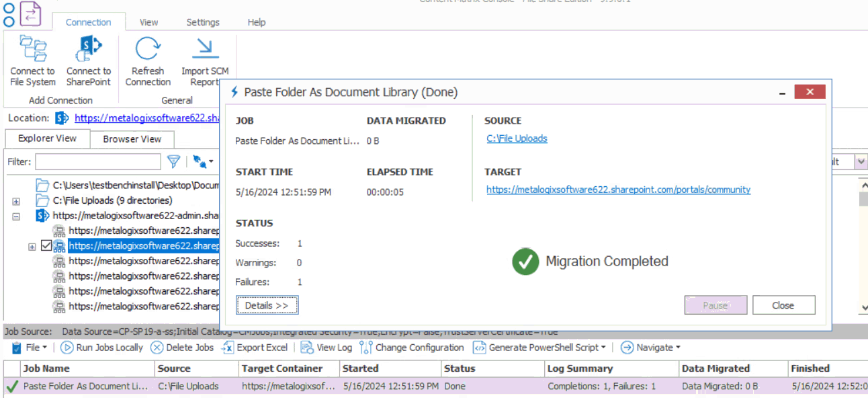The image size is (868, 398).
Task: Select the C:\File Uploads (9 directories) row
Action: click(112, 200)
